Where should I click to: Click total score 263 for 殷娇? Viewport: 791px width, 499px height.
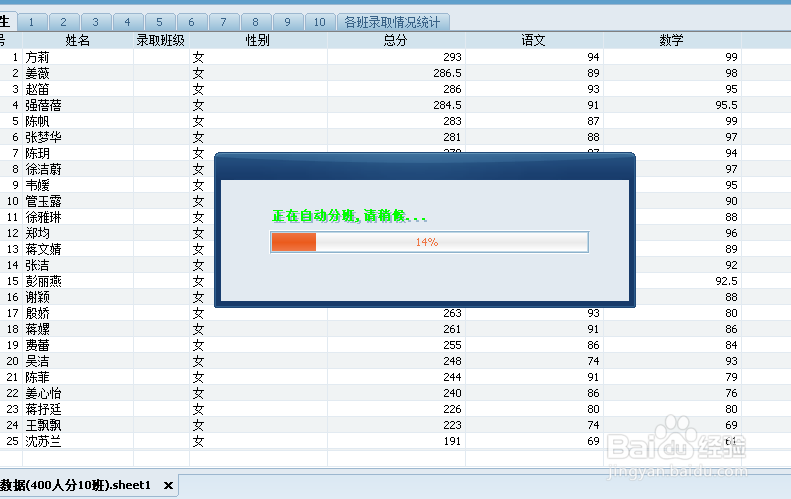click(452, 313)
